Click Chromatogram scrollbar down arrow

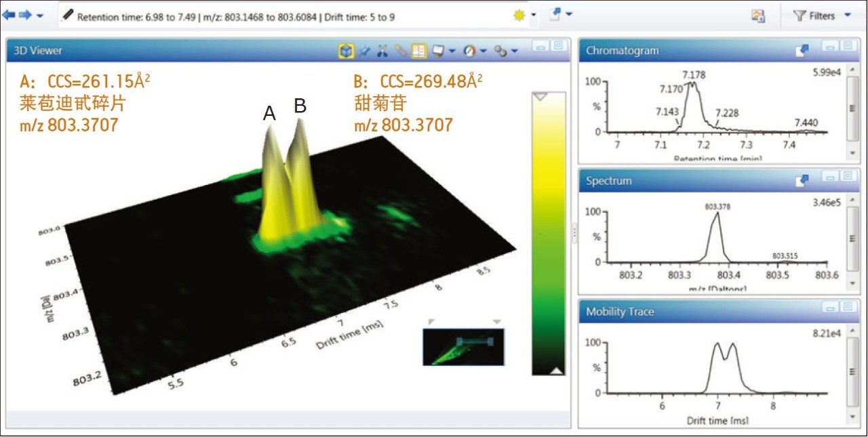tap(852, 153)
